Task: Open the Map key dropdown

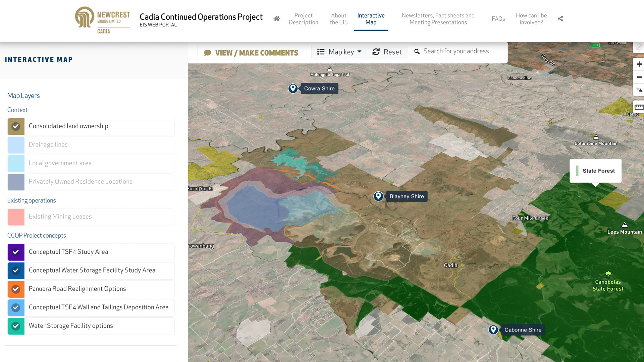Action: click(x=339, y=52)
